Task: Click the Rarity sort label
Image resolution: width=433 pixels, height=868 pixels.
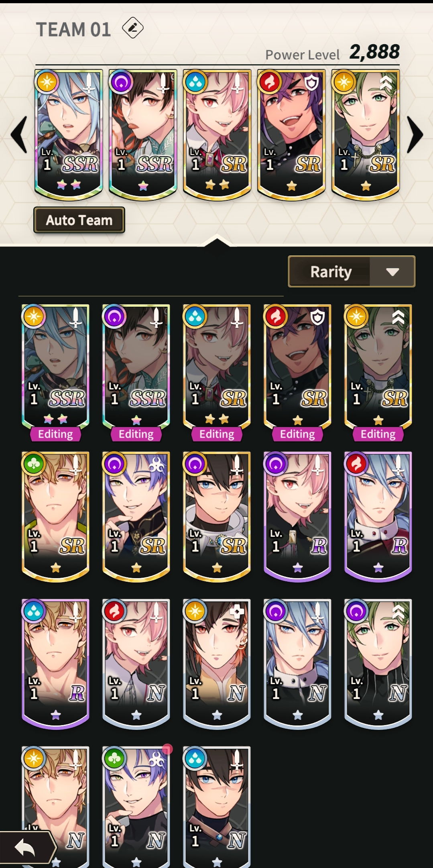Action: pos(331,272)
